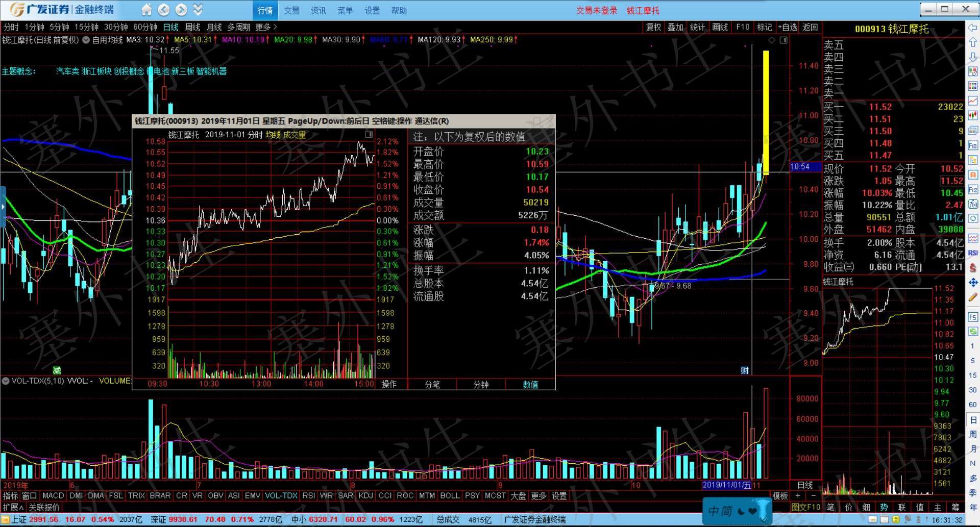The height and width of the screenshot is (527, 980).
Task: Open the 帮助 (Help) menu
Action: tap(399, 10)
